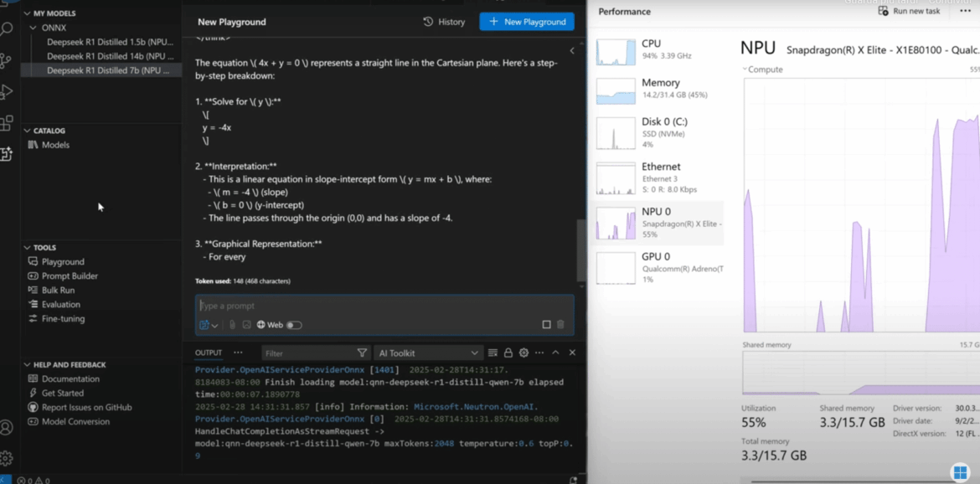This screenshot has height=484, width=980.
Task: Toggle the output scroll lock icon
Action: point(508,353)
